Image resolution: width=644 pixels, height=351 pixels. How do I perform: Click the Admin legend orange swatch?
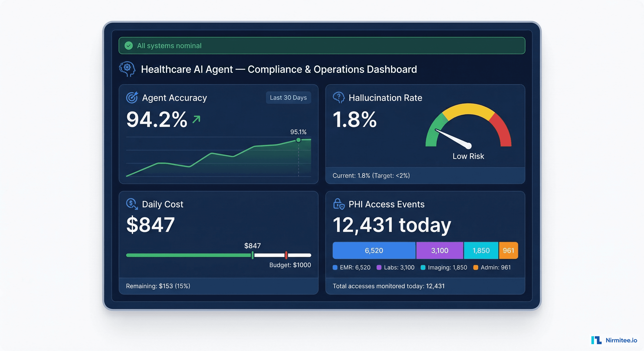476,267
